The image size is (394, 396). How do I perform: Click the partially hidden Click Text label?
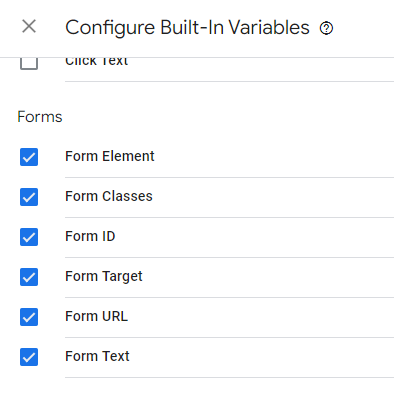tap(96, 62)
